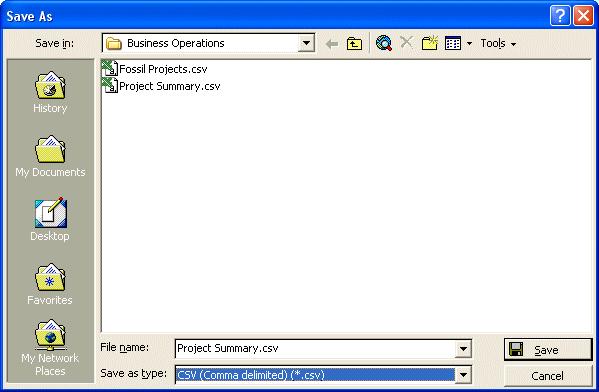Open the Tools menu

tap(498, 44)
